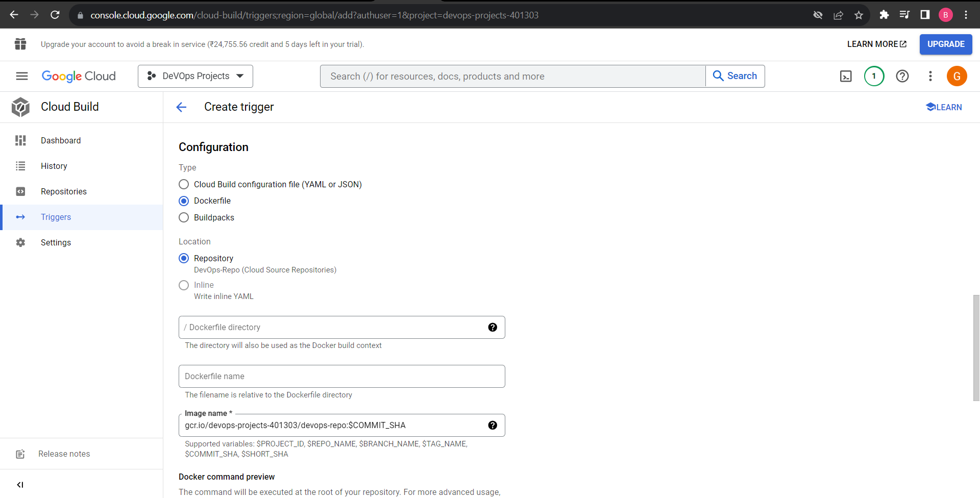
Task: Select the Repository location radio option
Action: click(x=184, y=258)
